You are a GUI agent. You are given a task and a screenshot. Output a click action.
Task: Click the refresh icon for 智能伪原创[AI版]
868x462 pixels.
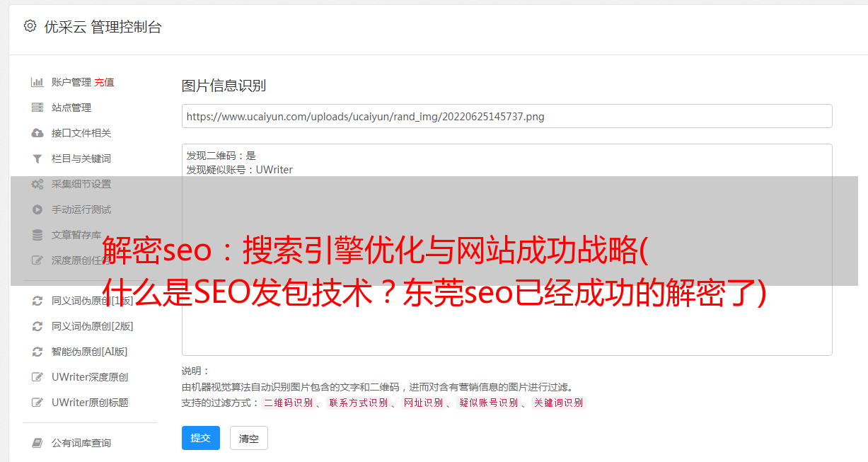point(37,352)
